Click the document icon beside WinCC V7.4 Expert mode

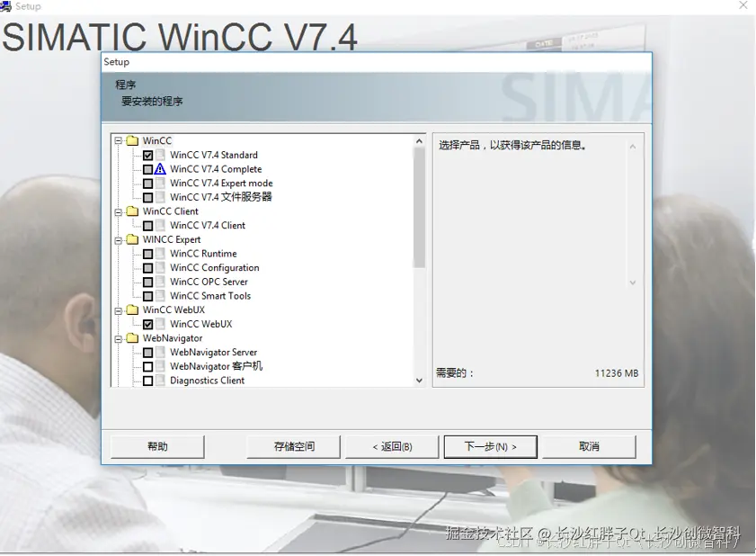[160, 184]
